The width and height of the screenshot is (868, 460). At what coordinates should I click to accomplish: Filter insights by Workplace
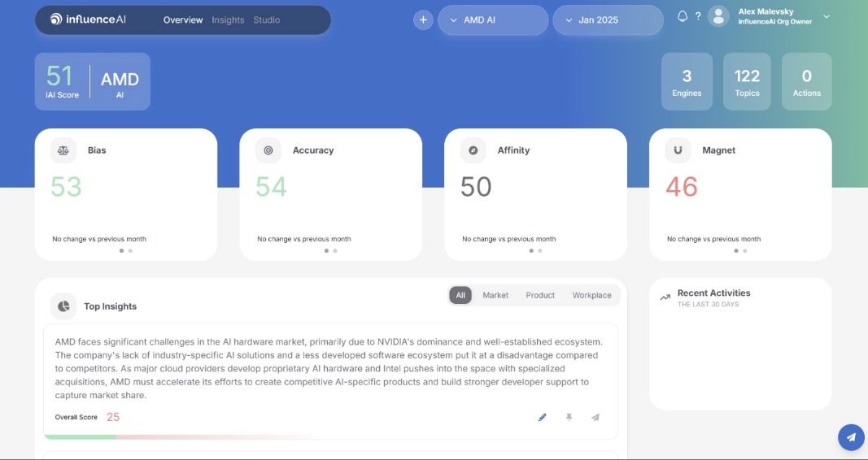pyautogui.click(x=591, y=295)
